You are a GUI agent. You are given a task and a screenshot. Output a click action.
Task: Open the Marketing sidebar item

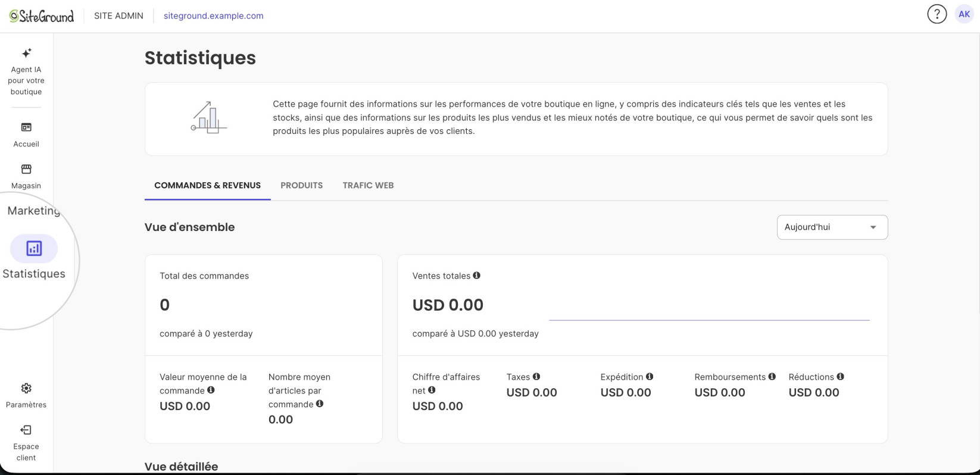34,211
